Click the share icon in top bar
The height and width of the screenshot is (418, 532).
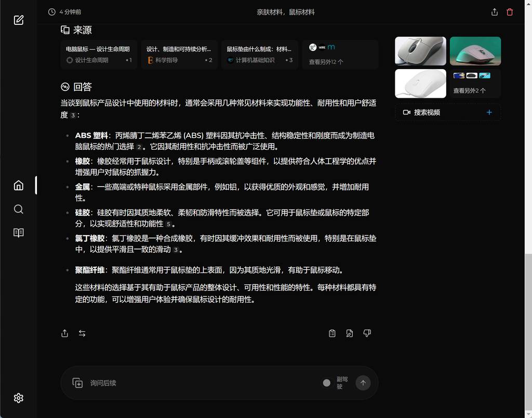[494, 12]
